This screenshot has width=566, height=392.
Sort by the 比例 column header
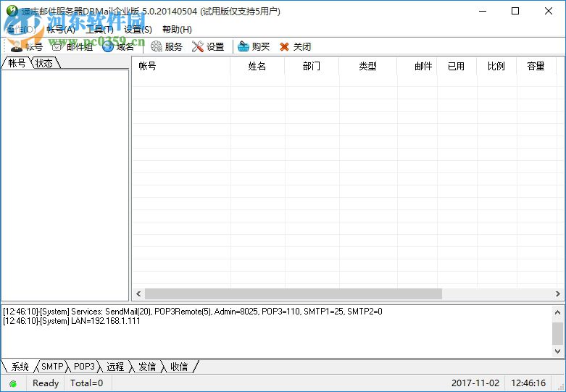tap(496, 66)
